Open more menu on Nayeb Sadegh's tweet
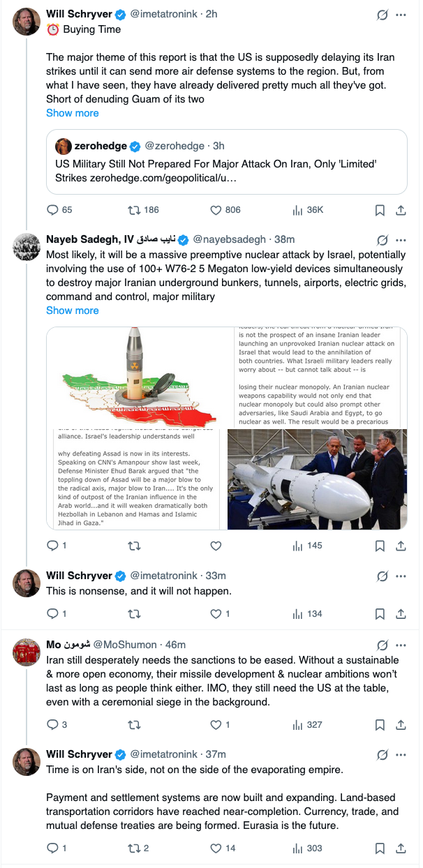The image size is (423, 868). 401,239
